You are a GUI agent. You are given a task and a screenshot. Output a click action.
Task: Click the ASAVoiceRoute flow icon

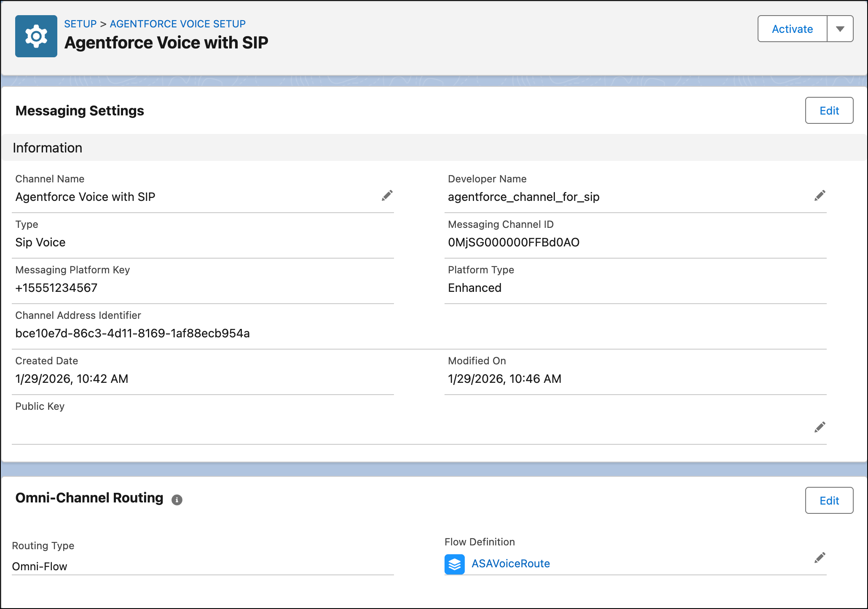coord(455,564)
